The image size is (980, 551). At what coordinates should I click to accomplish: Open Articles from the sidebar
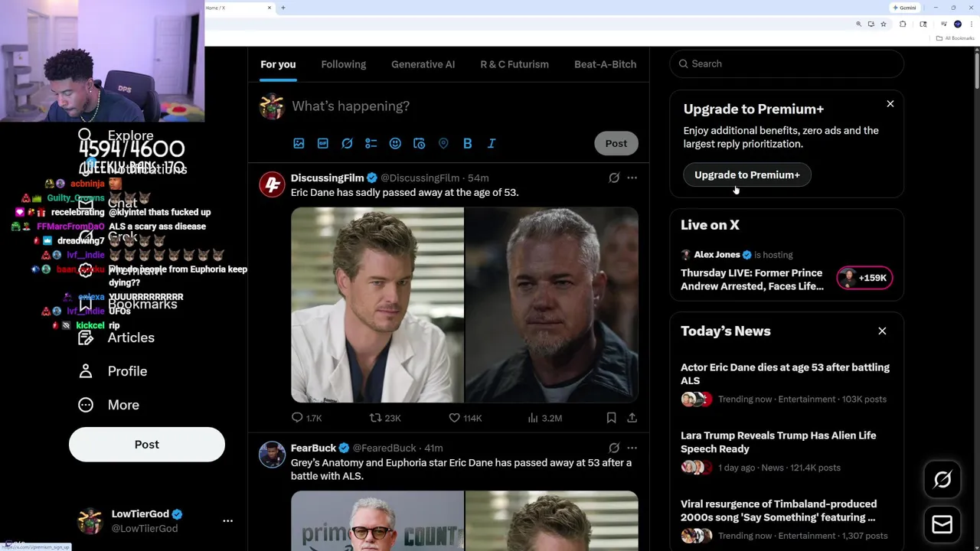116,337
